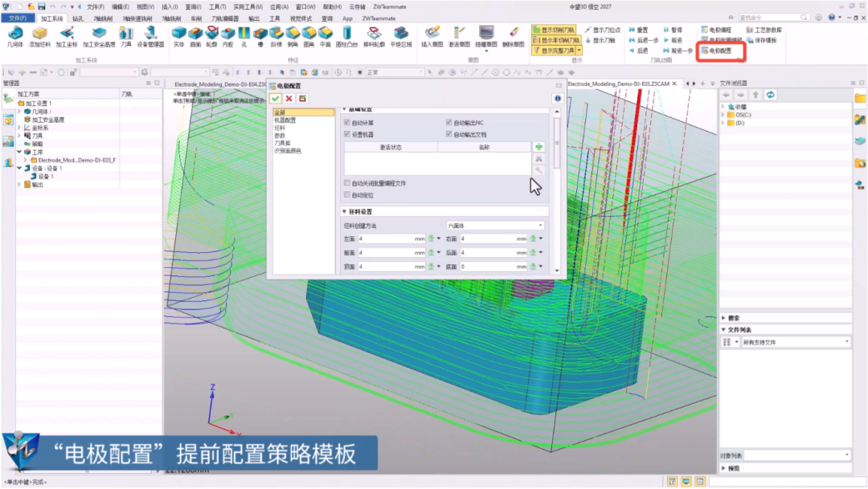Toggle 显示完整刀具 display button
This screenshot has width=868, height=489.
coord(554,51)
